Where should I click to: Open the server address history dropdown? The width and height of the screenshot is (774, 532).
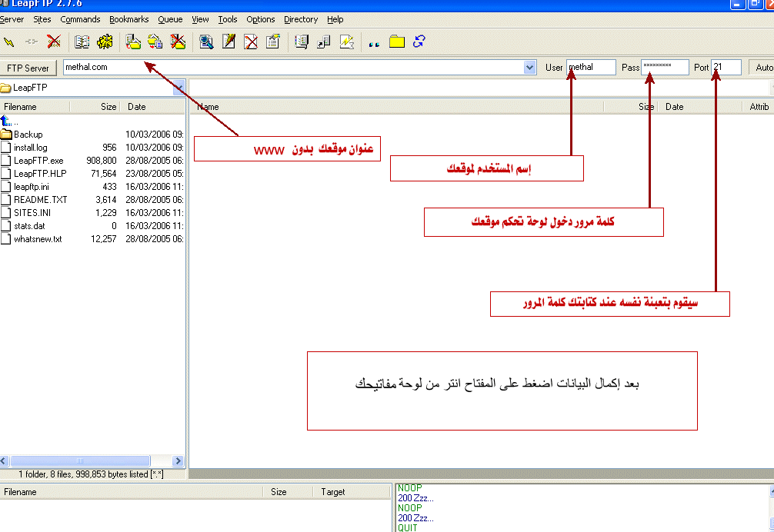point(529,67)
